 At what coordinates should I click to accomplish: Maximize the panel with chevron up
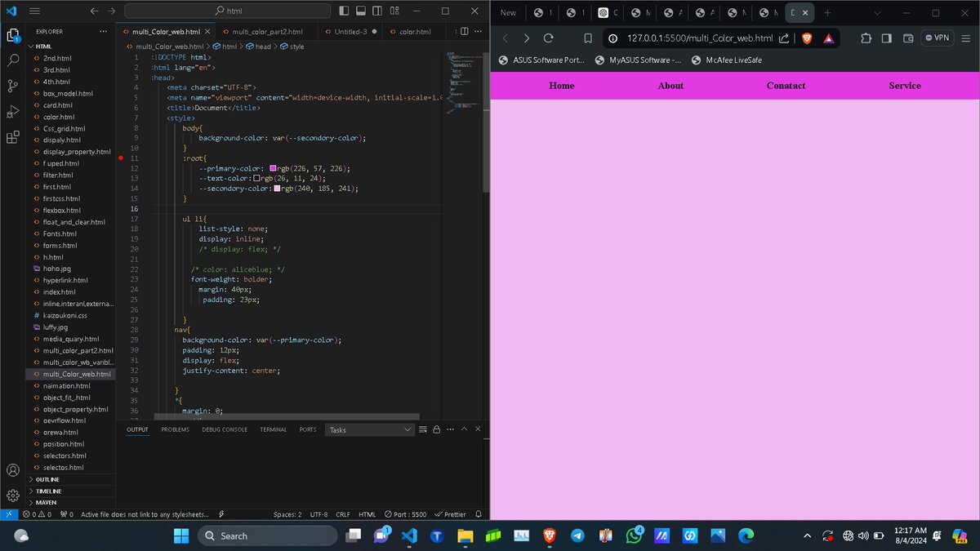click(x=464, y=429)
